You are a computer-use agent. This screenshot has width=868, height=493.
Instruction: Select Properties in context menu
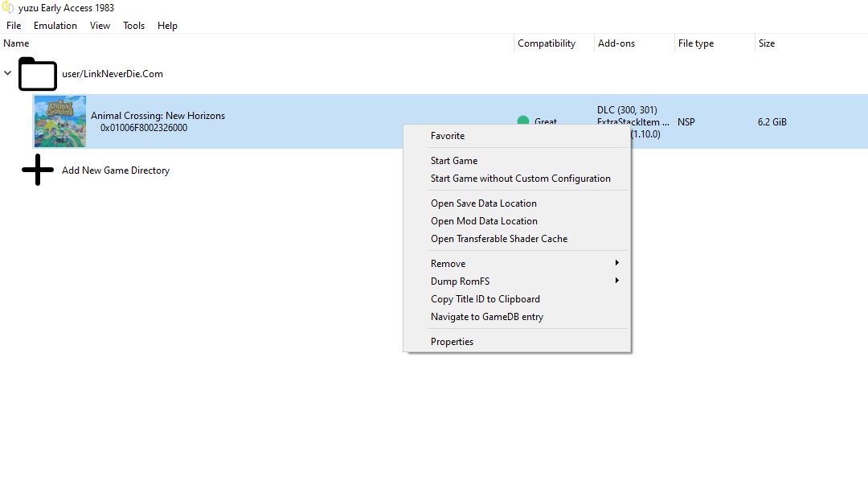pyautogui.click(x=452, y=342)
